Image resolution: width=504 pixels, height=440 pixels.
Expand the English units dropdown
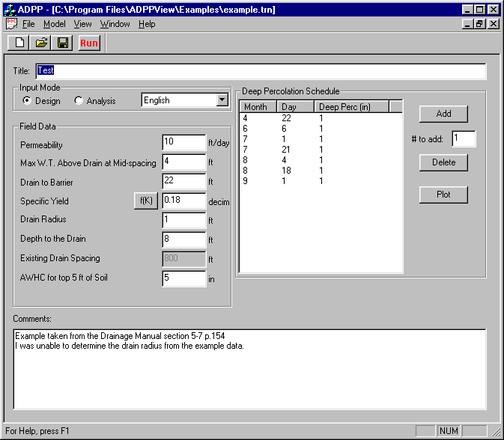click(x=222, y=100)
